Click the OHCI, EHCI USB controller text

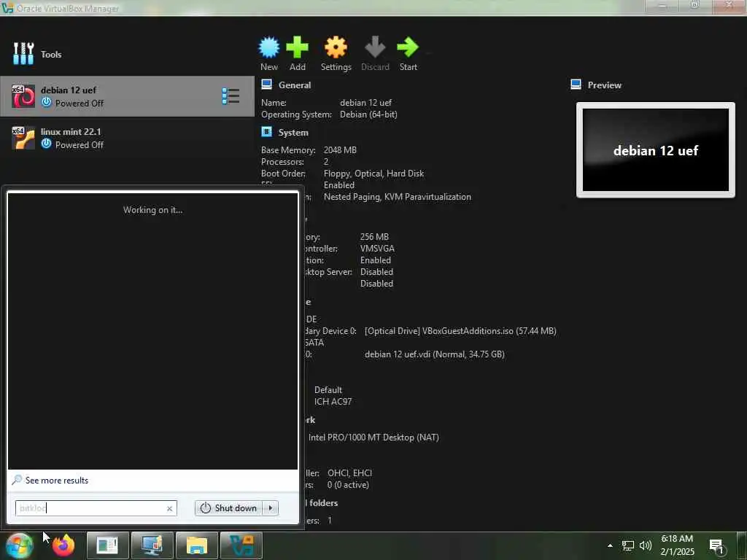tap(349, 473)
